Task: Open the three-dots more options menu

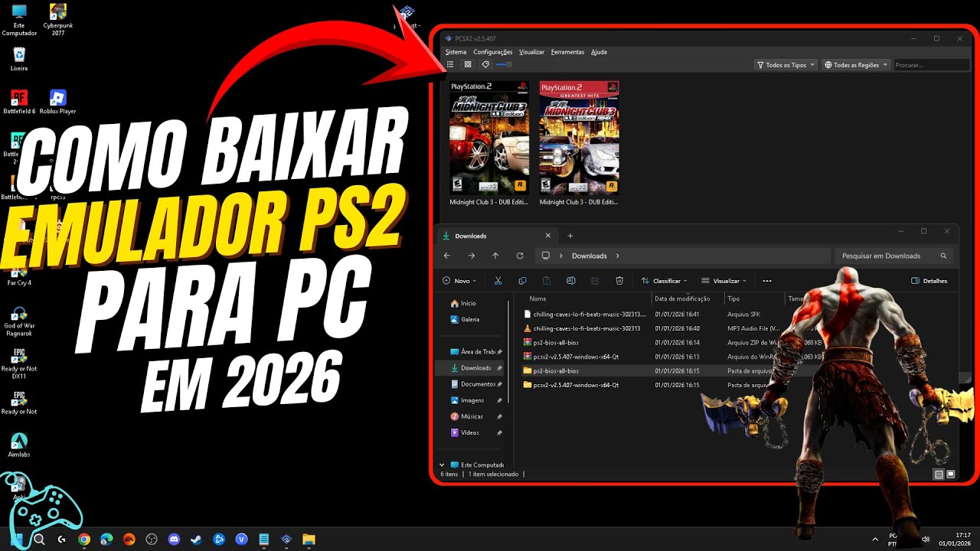Action: [767, 281]
